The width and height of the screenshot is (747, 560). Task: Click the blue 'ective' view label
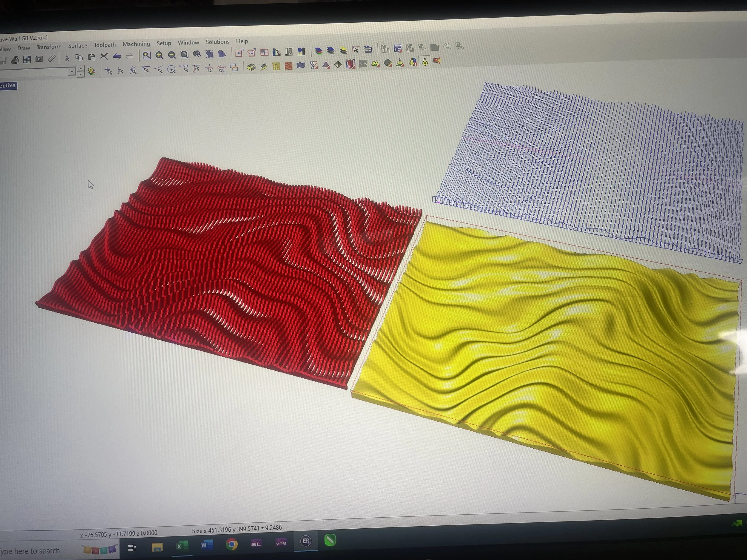pyautogui.click(x=8, y=86)
